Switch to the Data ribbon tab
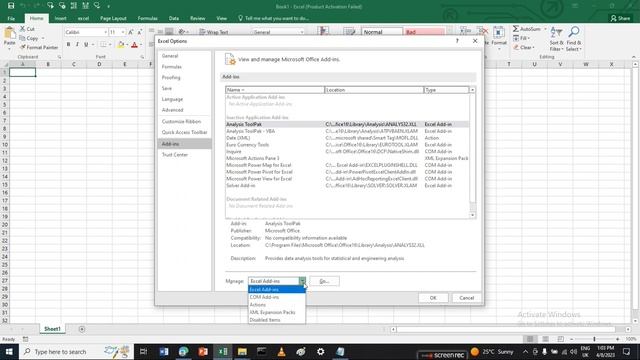This screenshot has width=640, height=360. click(173, 18)
